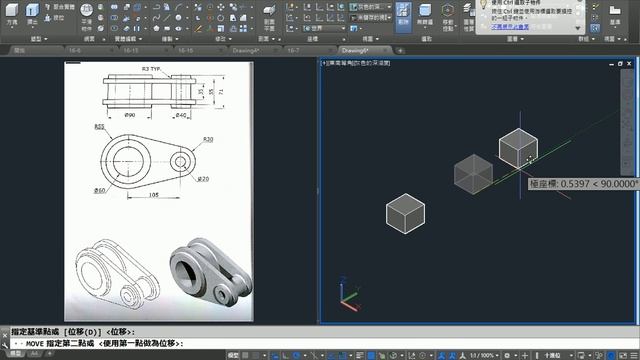The image size is (640, 360).
Task: Click the navigation bar on viewport right edge
Action: click(627, 122)
